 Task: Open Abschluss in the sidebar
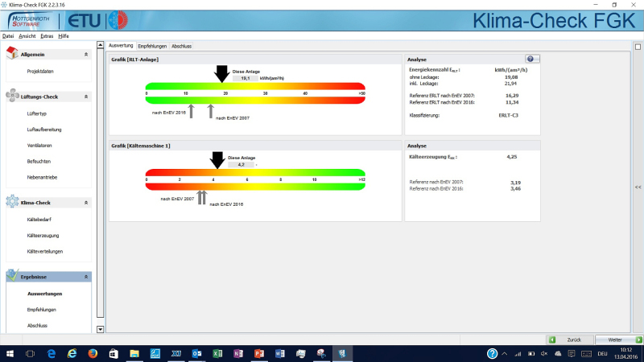(37, 326)
